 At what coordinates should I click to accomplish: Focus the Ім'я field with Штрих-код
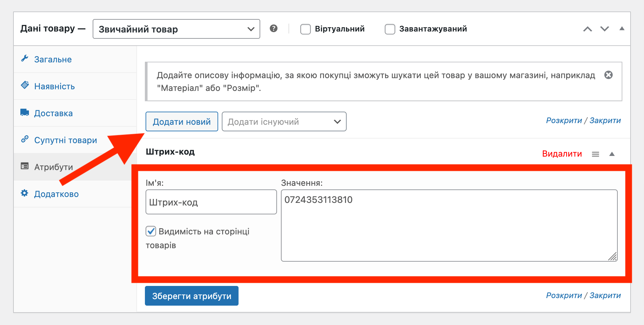click(x=211, y=202)
